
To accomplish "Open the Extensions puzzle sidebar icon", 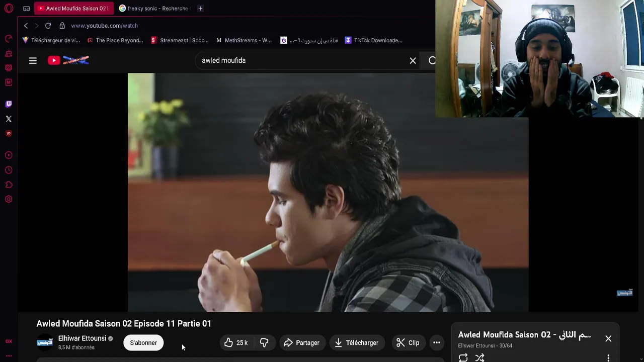I will pyautogui.click(x=9, y=185).
